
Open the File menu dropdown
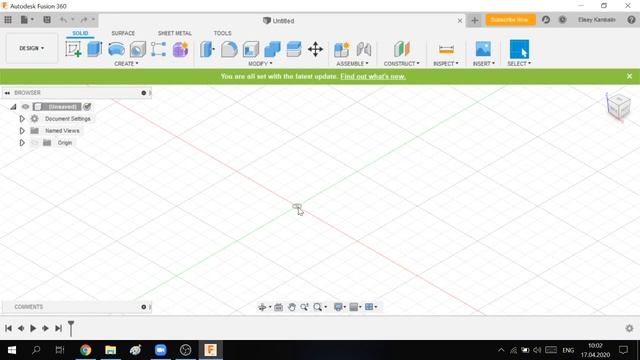point(27,20)
